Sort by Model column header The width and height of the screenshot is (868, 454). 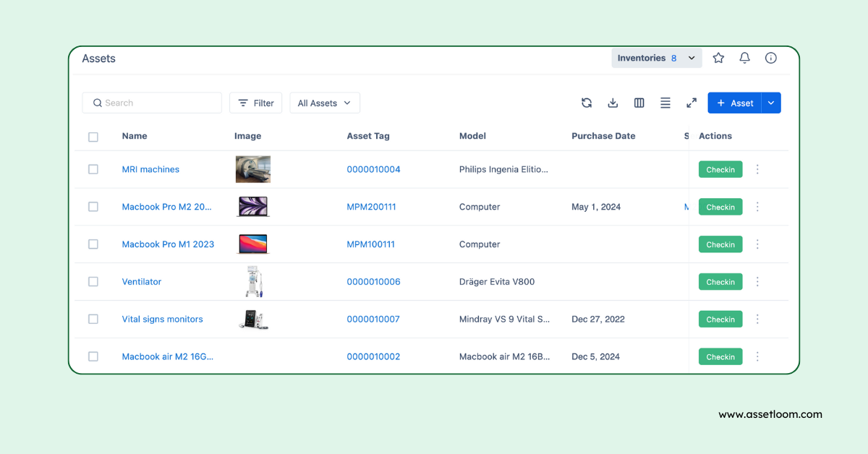[472, 136]
